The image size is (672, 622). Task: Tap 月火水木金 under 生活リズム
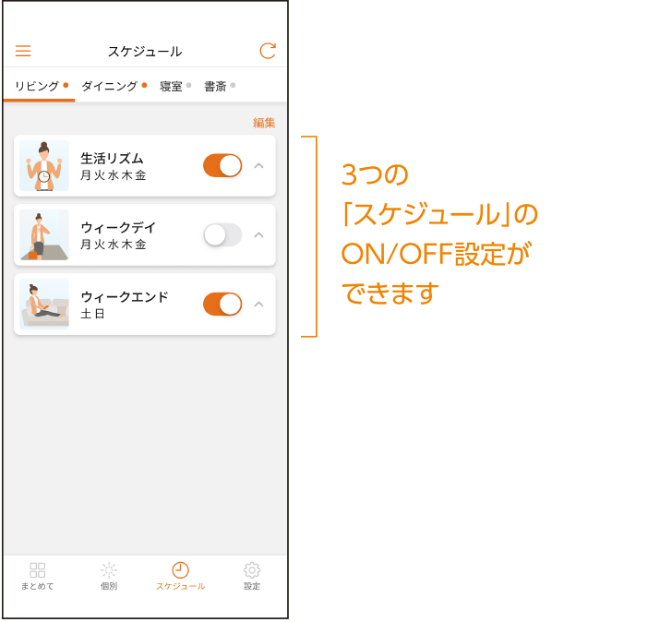tap(114, 175)
